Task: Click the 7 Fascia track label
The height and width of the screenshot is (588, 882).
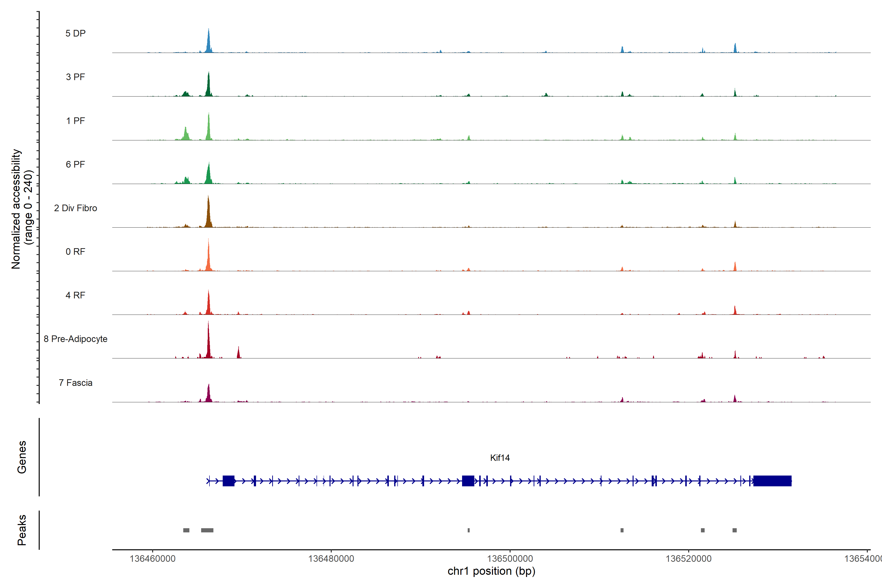Action: click(75, 383)
